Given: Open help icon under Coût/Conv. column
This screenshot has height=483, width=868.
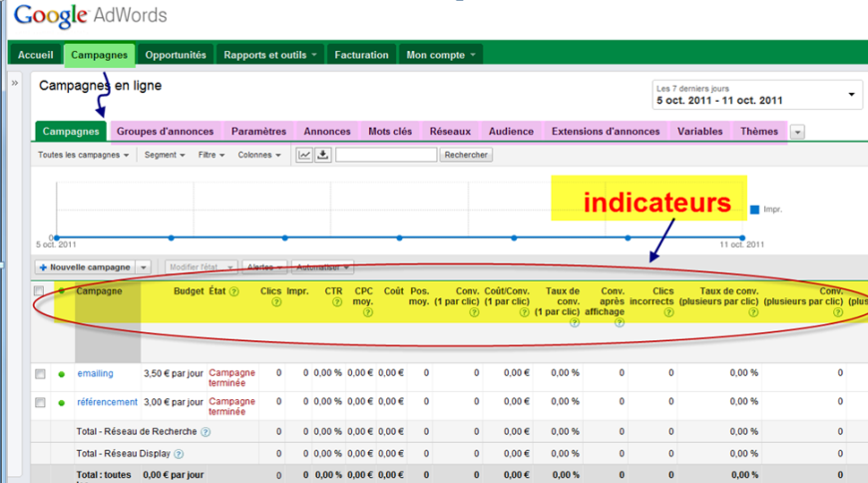Looking at the screenshot, I should (525, 312).
